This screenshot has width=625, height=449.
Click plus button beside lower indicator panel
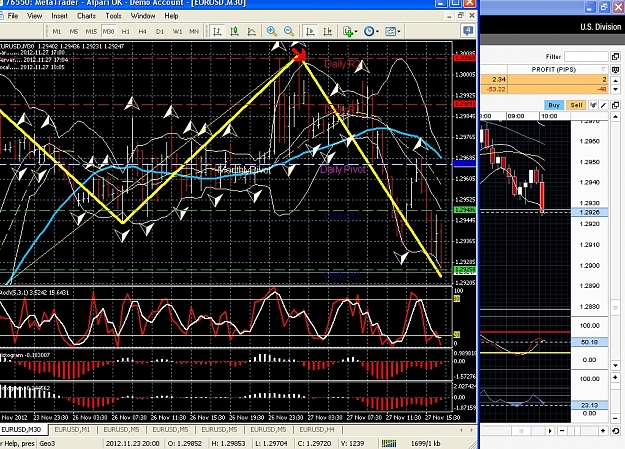[615, 377]
